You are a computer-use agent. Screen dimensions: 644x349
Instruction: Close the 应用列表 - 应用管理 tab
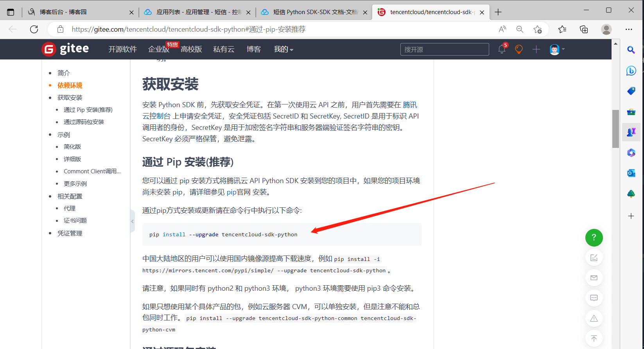(248, 13)
